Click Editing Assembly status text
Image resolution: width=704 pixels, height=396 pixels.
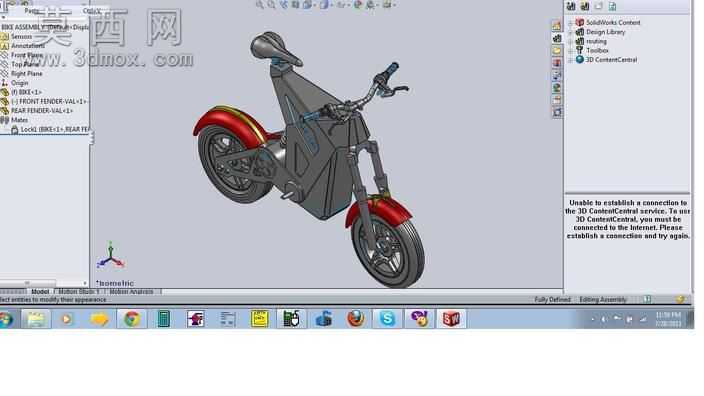coord(603,299)
